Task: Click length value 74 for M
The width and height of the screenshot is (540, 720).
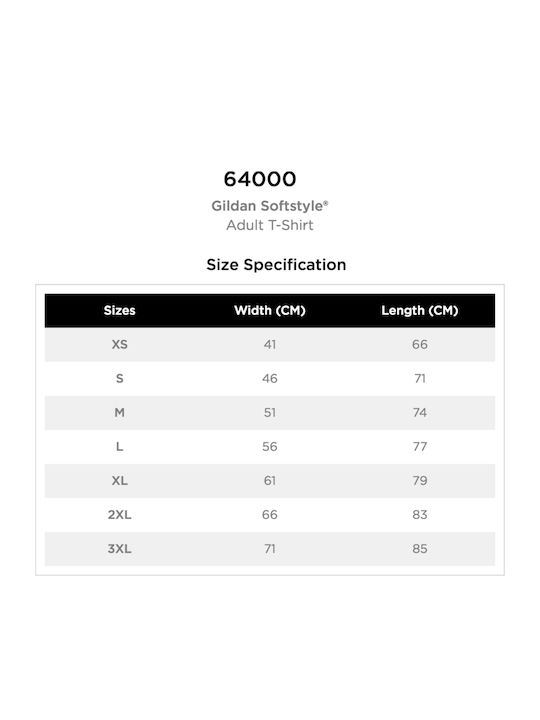Action: coord(420,412)
